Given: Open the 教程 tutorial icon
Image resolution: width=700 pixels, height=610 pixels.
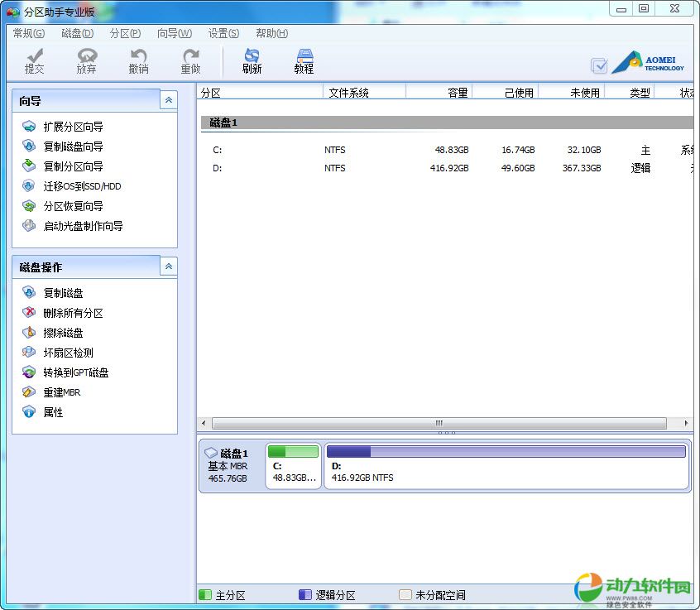Looking at the screenshot, I should pyautogui.click(x=304, y=60).
